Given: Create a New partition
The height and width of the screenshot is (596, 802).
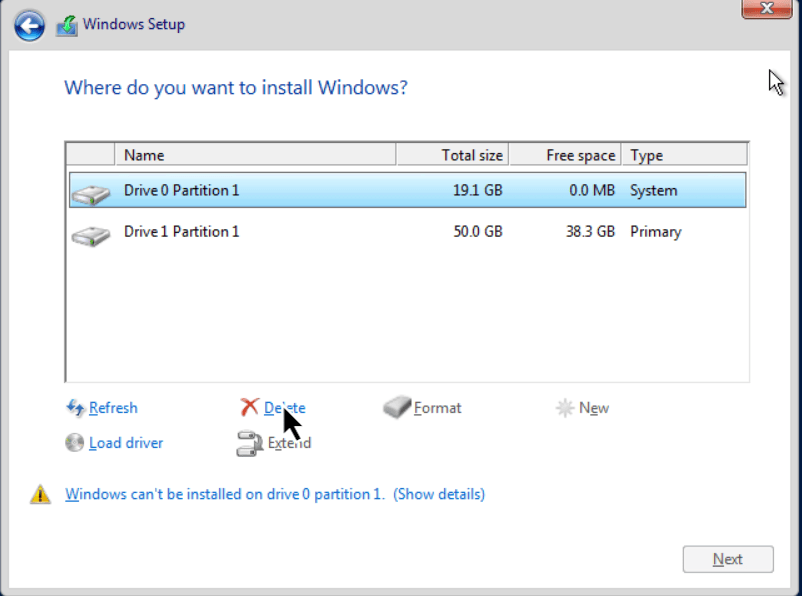Looking at the screenshot, I should tap(594, 408).
